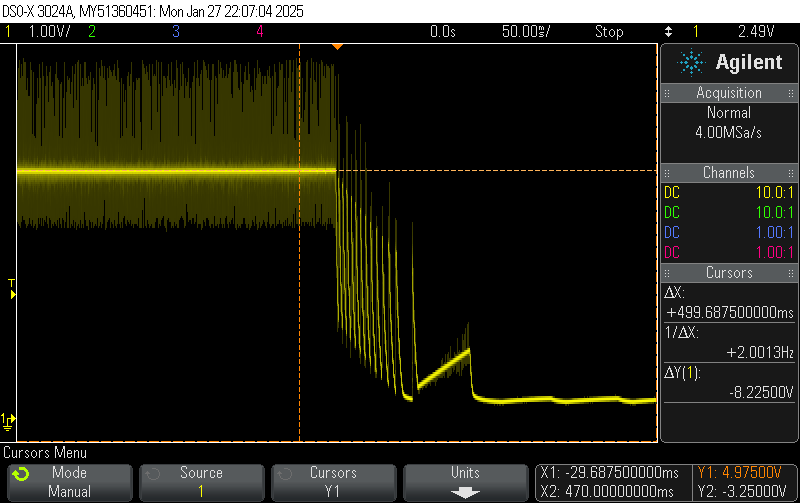
Task: Click the Cursors Y1 softkey
Action: click(334, 482)
